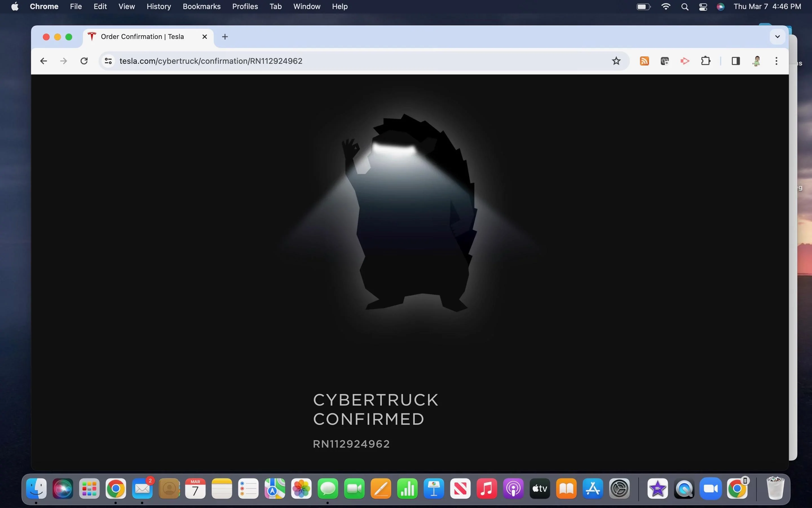The image size is (812, 508).
Task: Open Music from the dock
Action: (487, 488)
